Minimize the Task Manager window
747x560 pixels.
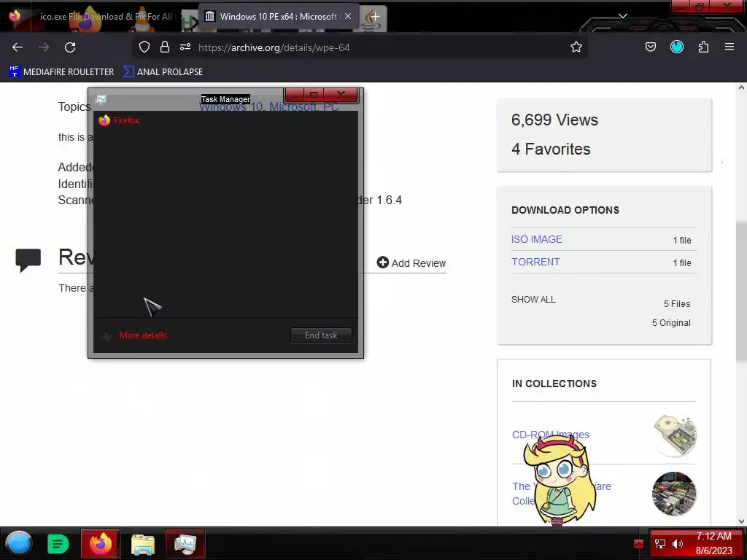(x=295, y=95)
